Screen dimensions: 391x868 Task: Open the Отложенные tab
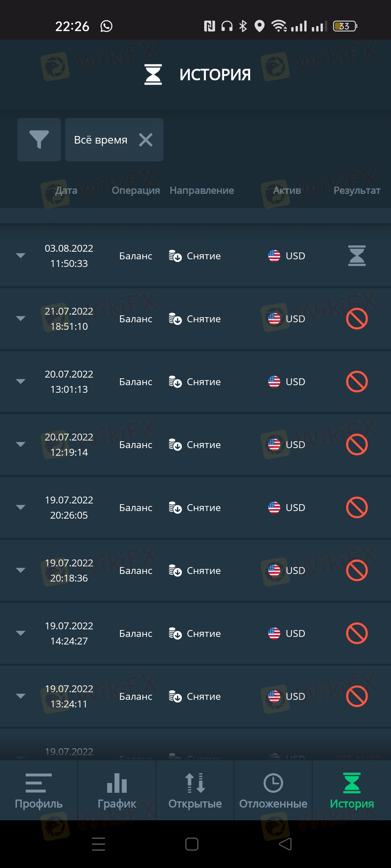[273, 791]
